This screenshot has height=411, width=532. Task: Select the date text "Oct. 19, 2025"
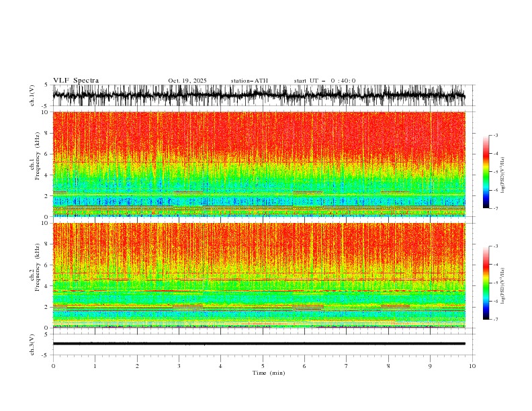tap(187, 81)
